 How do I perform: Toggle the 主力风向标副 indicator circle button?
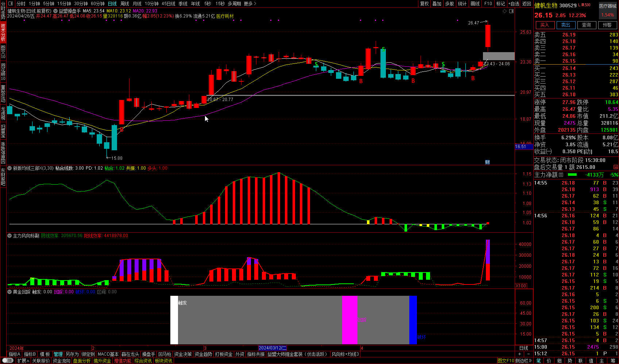pyautogui.click(x=9, y=236)
